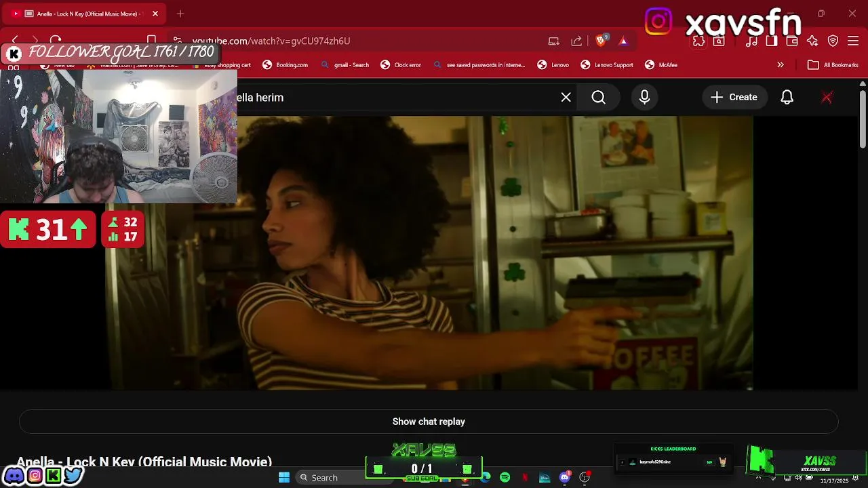The height and width of the screenshot is (488, 868).
Task: Open the Windows Start menu
Action: (x=284, y=477)
